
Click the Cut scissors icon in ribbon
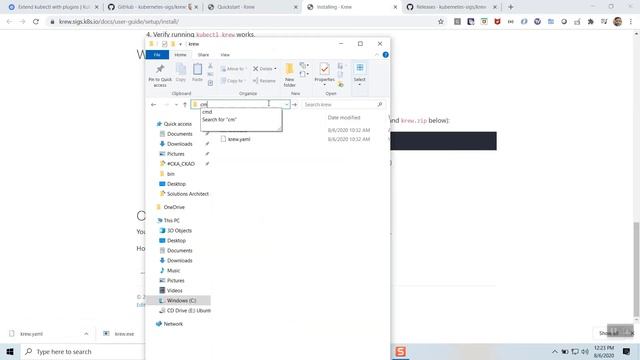coord(210,66)
